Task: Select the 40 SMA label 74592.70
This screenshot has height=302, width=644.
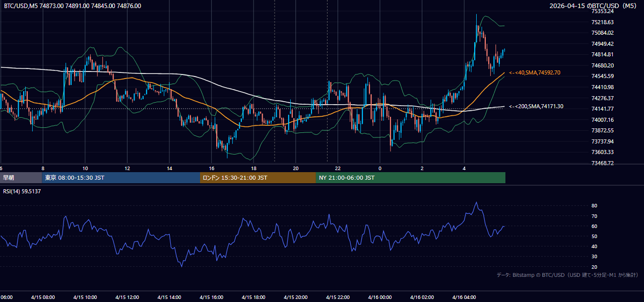Action: (x=535, y=72)
